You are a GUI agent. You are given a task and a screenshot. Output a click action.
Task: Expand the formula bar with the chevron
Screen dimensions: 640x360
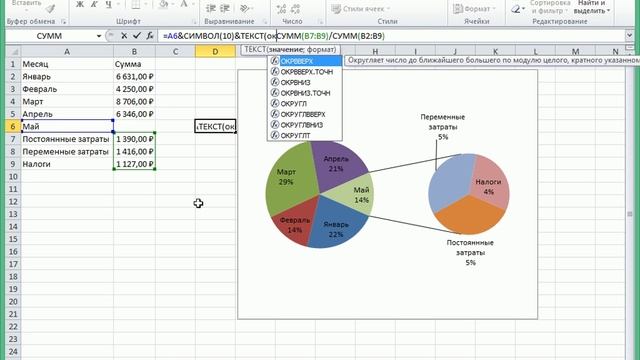[x=629, y=36]
